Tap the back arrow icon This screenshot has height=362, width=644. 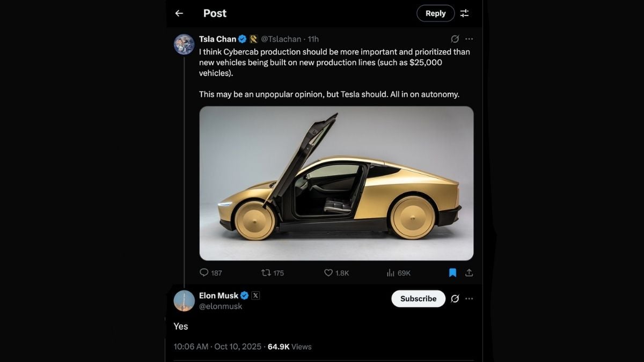179,13
